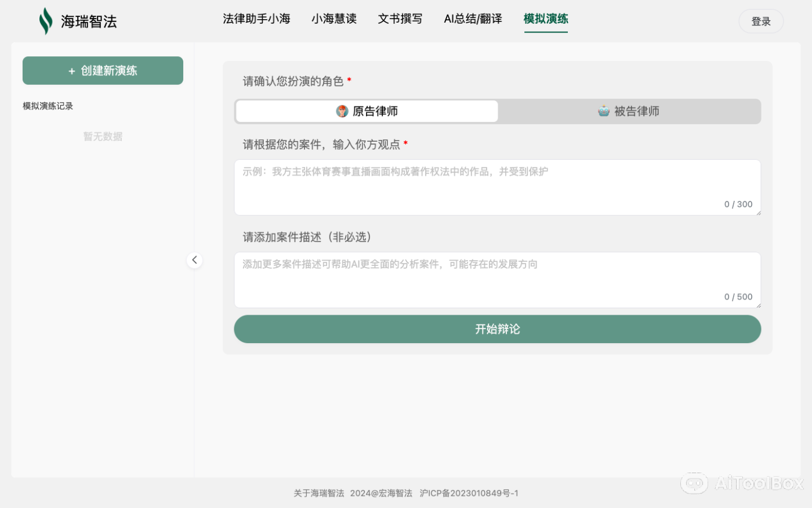This screenshot has width=812, height=508.
Task: Click the red asterisk next to 输入你方观点
Action: (x=405, y=144)
